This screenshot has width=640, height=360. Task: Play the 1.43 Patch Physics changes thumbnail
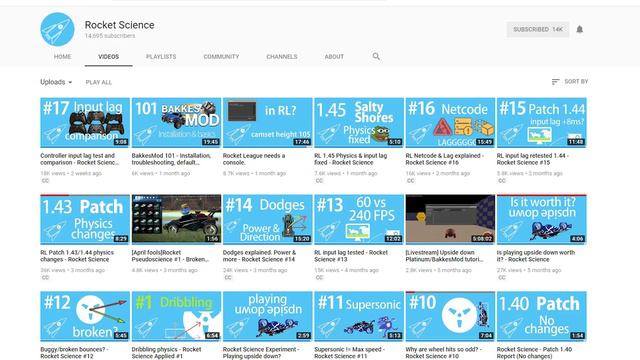click(85, 219)
